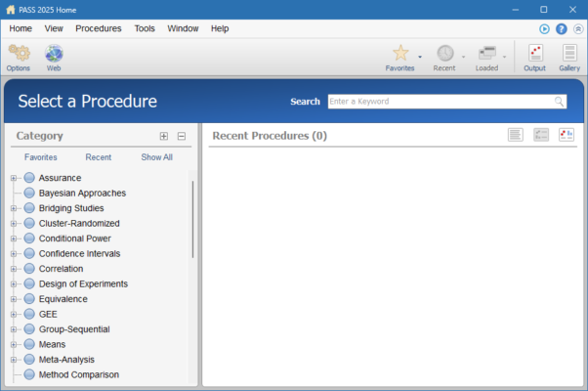Click the search magnifier icon
This screenshot has width=588, height=391.
click(560, 102)
